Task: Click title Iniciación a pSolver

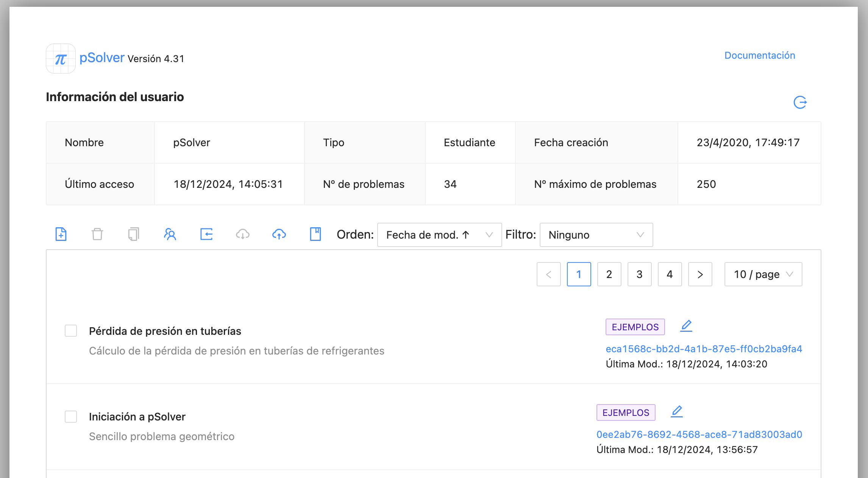Action: tap(137, 417)
